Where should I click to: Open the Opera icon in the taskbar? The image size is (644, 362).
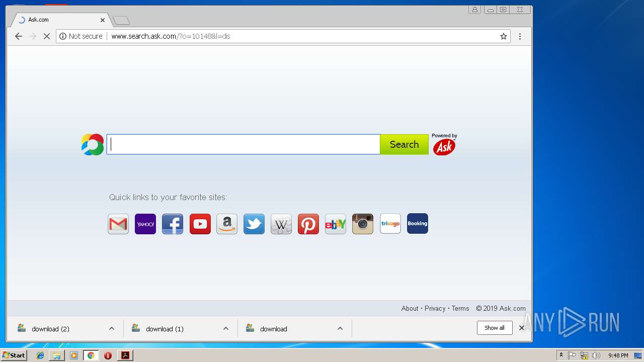[x=108, y=355]
